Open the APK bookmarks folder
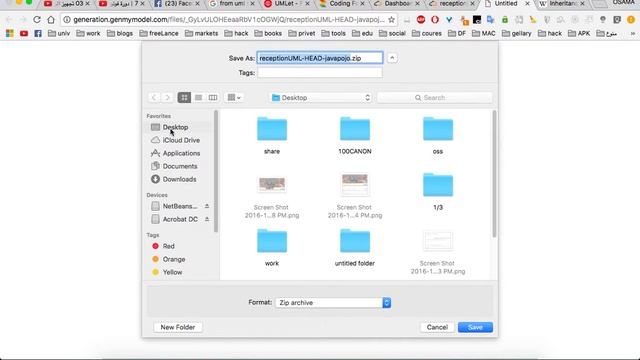This screenshot has width=640, height=360. click(579, 33)
